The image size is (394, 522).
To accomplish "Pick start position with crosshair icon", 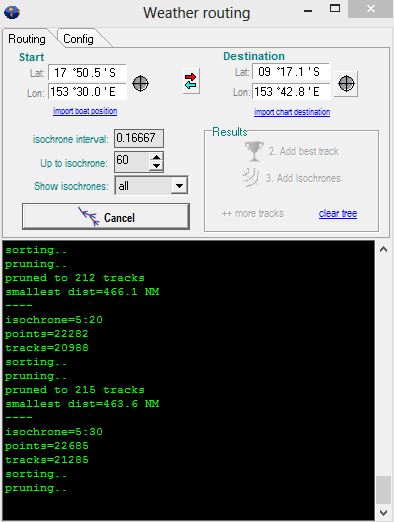I will pyautogui.click(x=140, y=83).
